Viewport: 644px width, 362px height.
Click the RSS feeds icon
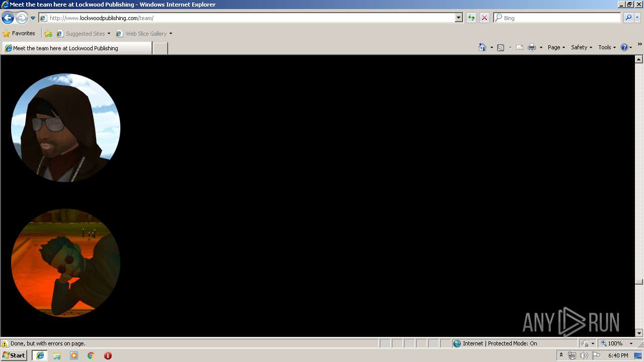tap(501, 48)
